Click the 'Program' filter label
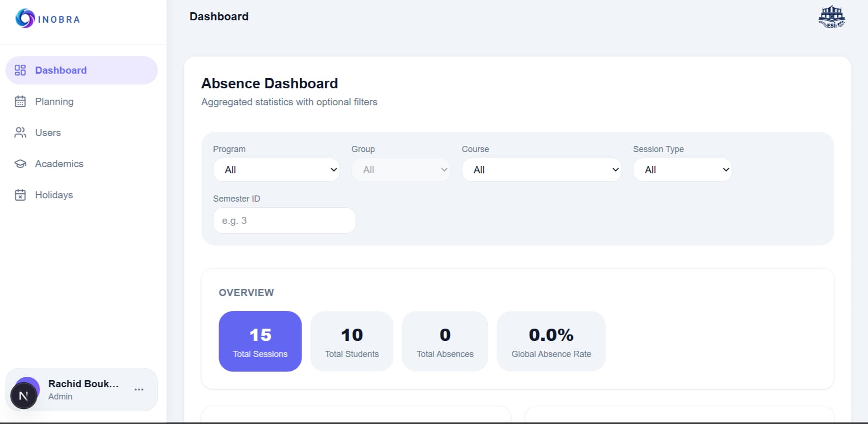 coord(229,149)
